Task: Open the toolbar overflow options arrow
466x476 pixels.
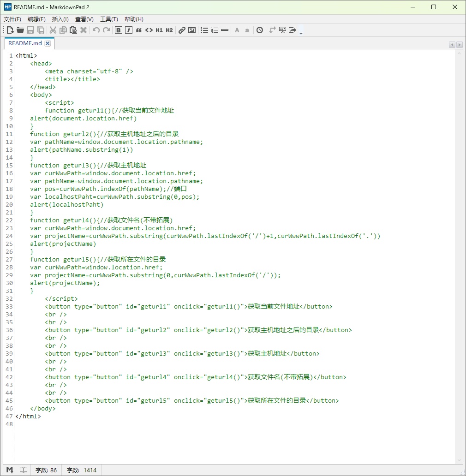Action: coord(301,33)
